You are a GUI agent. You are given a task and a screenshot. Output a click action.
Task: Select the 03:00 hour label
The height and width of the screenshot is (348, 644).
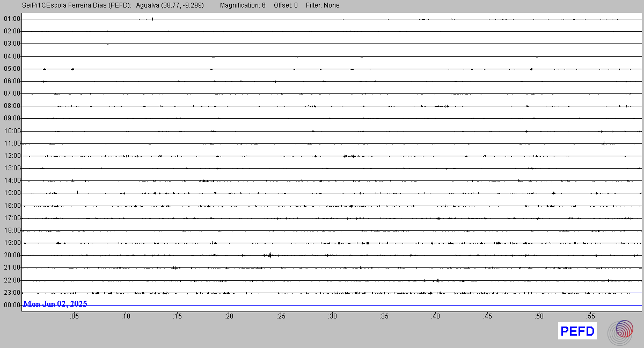pyautogui.click(x=12, y=44)
